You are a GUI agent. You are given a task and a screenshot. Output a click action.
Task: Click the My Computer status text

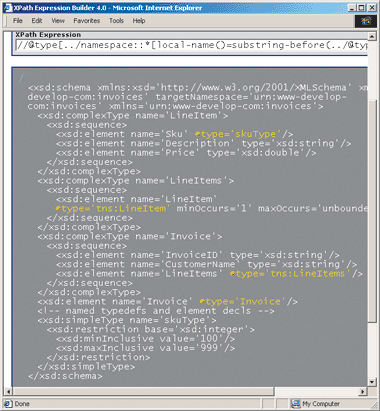click(x=321, y=404)
